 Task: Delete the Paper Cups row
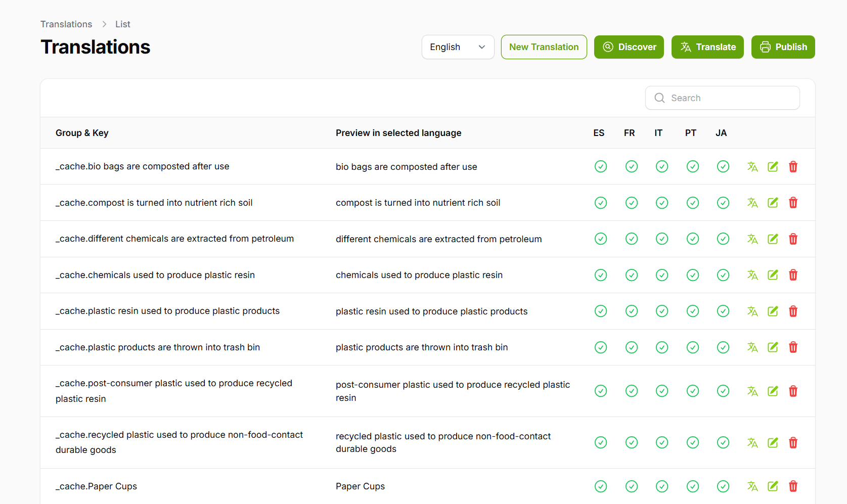[x=793, y=486]
